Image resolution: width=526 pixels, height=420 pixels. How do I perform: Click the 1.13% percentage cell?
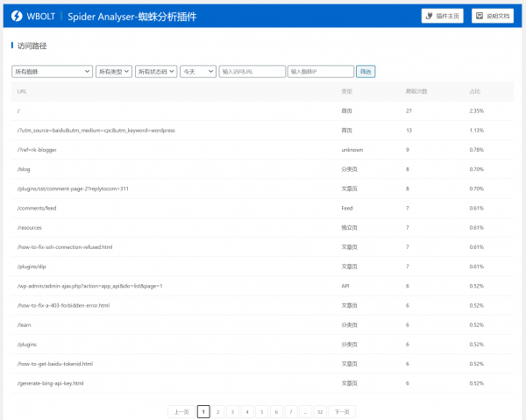coord(476,130)
